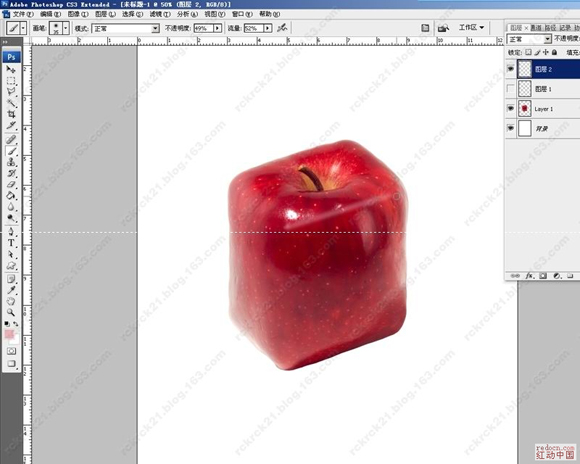Select the Crop tool
The height and width of the screenshot is (464, 580).
pyautogui.click(x=11, y=114)
